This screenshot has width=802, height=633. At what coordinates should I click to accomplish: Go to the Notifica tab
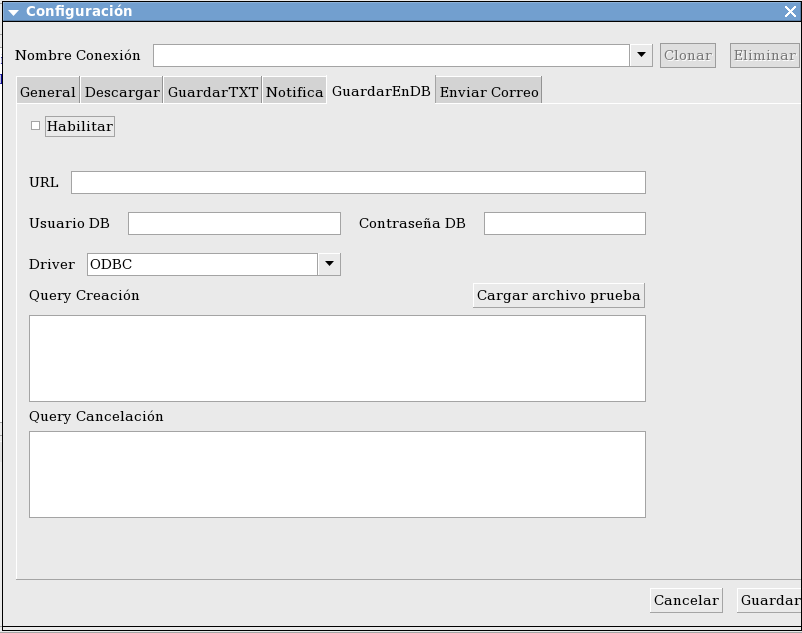pyautogui.click(x=294, y=92)
